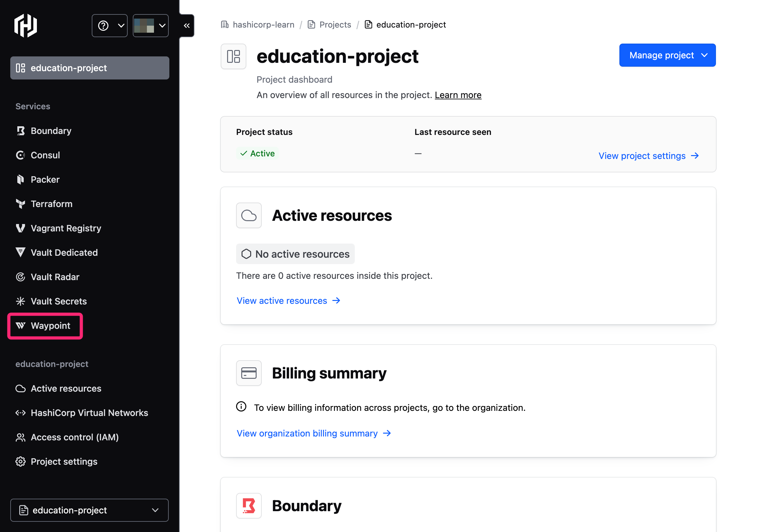The image size is (757, 532).
Task: Open Project settings in the sidebar
Action: coord(64,462)
